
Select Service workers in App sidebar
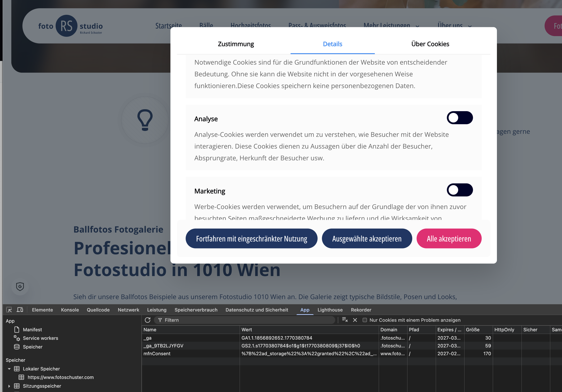(40, 338)
